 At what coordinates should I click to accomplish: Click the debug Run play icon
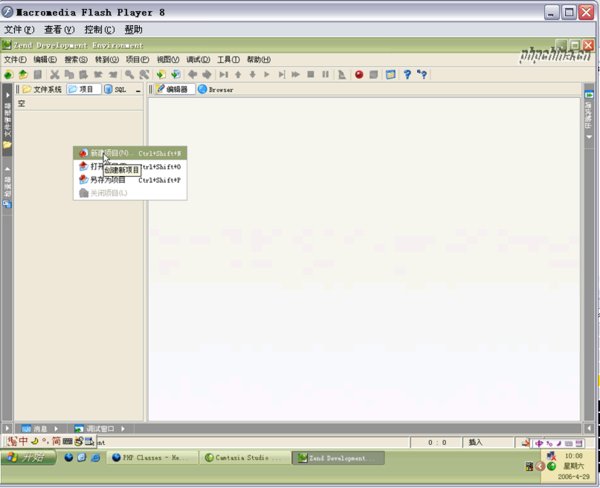click(267, 75)
